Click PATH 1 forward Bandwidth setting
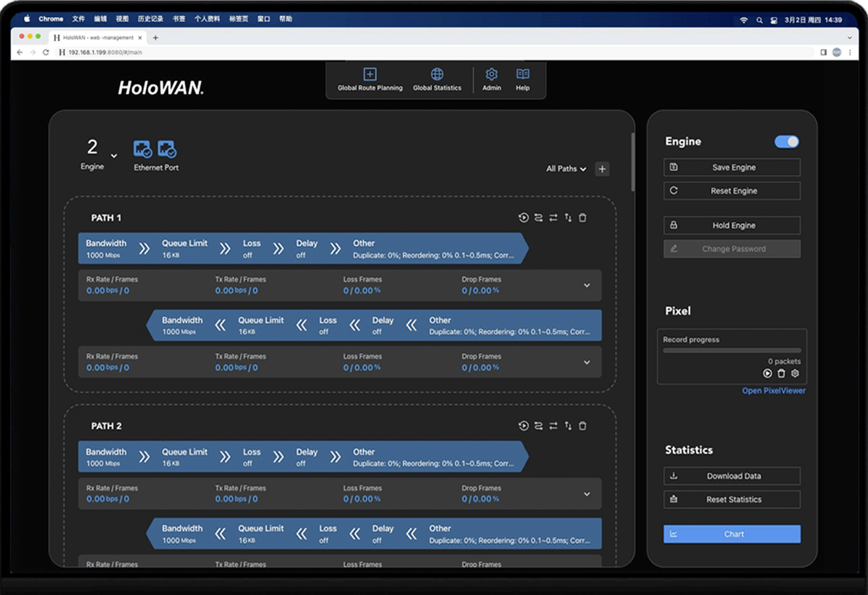This screenshot has width=868, height=595. pos(107,249)
